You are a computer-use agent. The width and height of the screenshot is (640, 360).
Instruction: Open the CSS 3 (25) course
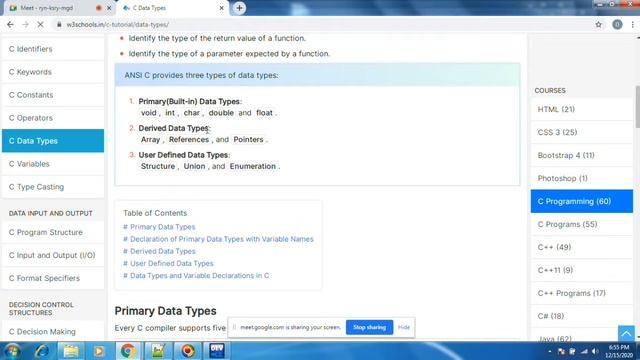click(582, 132)
